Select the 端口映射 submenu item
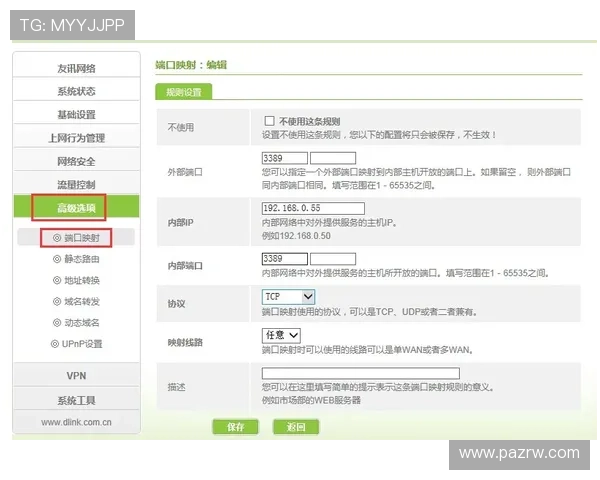 click(x=76, y=238)
